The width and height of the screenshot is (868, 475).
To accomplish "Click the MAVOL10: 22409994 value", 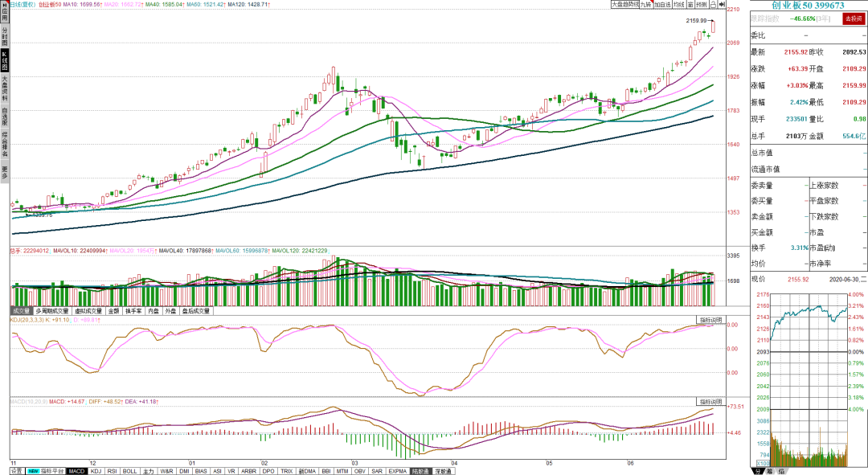I will (80, 251).
